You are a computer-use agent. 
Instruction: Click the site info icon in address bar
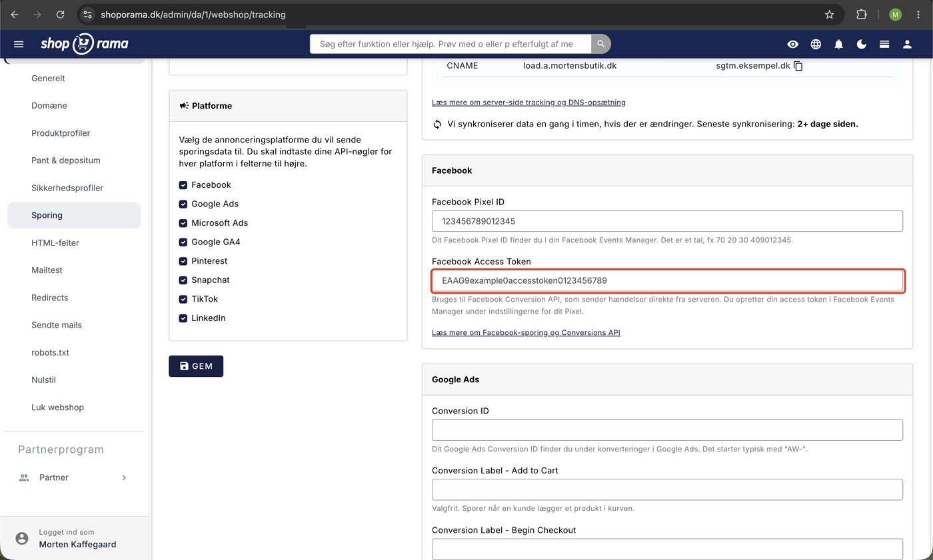87,14
